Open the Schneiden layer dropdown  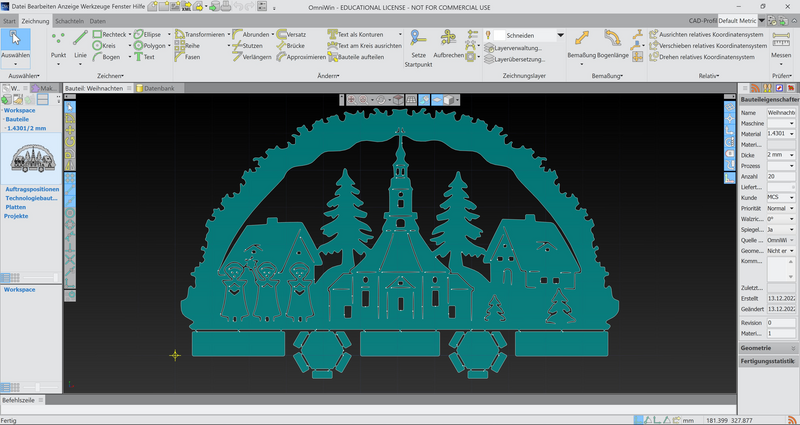(560, 35)
